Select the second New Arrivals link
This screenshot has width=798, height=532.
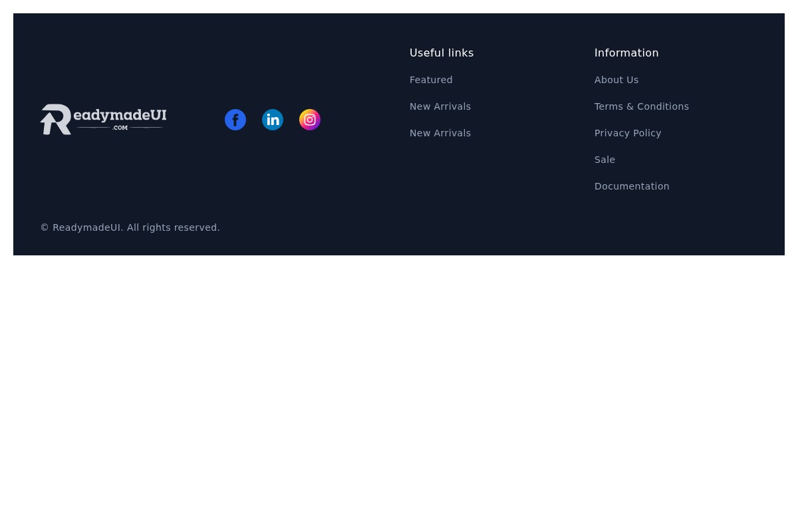[x=440, y=133]
